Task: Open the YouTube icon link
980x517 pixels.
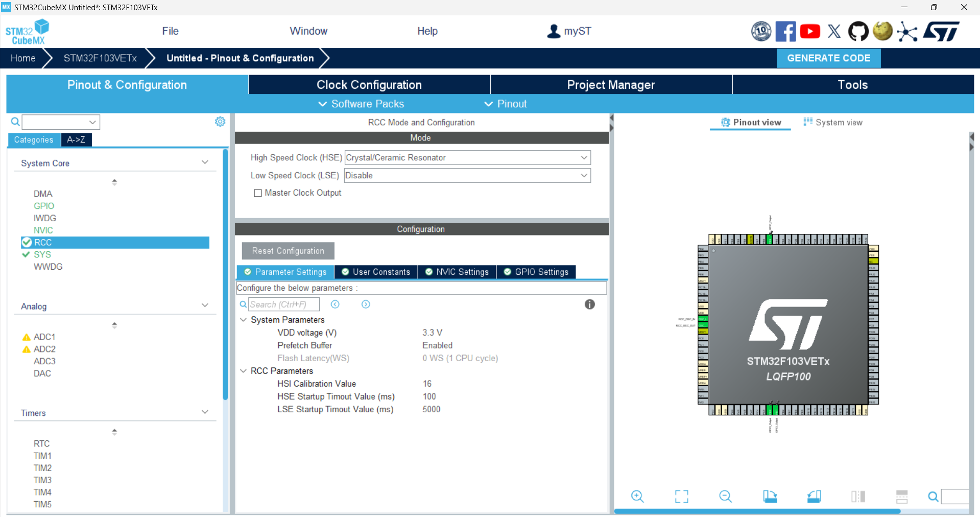Action: 810,31
